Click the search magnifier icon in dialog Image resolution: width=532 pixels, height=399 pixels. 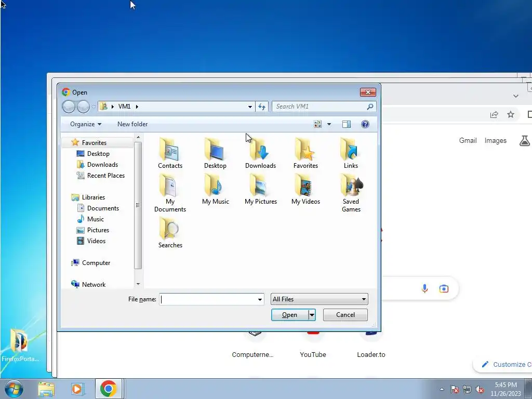[x=370, y=107]
